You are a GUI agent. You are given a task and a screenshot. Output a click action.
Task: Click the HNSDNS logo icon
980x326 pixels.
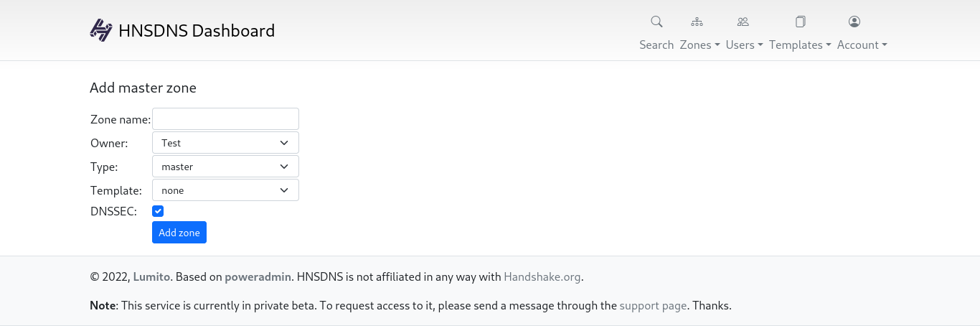[x=101, y=30]
